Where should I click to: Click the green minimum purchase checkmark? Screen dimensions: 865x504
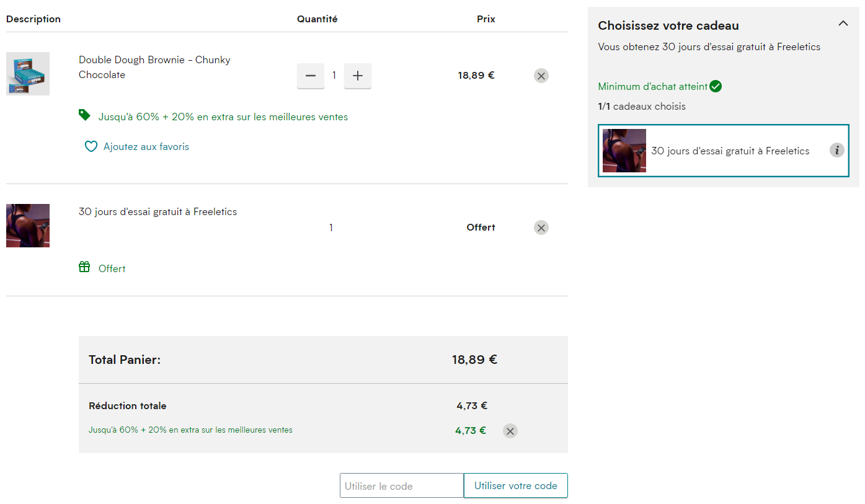pyautogui.click(x=716, y=86)
